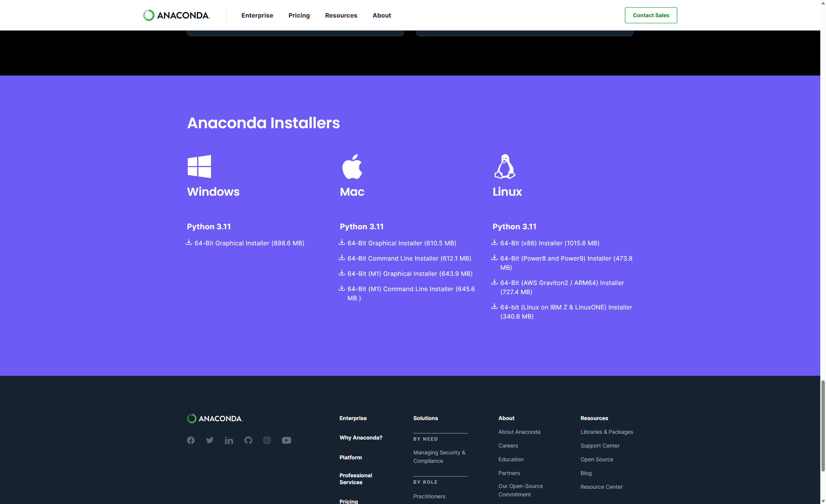
Task: Open the Resources header menu
Action: (341, 15)
